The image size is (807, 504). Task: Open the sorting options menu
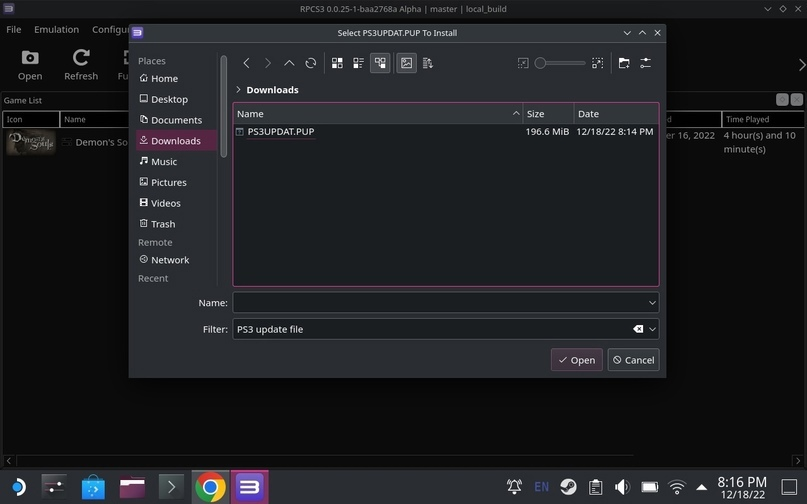click(x=428, y=63)
